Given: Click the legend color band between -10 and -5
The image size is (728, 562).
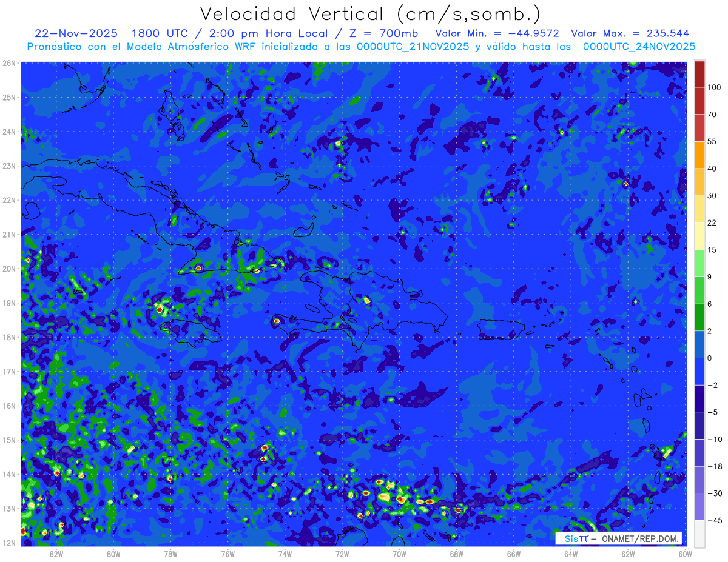Looking at the screenshot, I should (x=699, y=425).
